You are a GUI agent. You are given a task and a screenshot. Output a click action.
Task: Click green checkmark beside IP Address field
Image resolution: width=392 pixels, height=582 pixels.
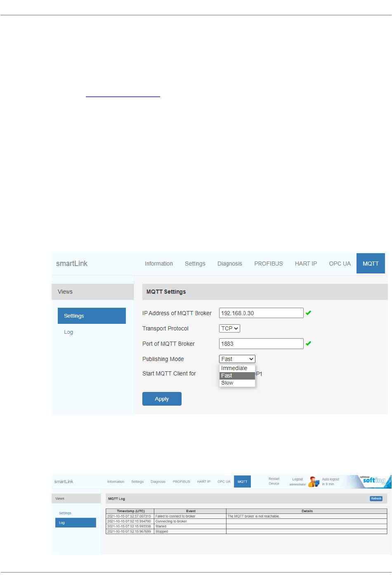pyautogui.click(x=308, y=313)
